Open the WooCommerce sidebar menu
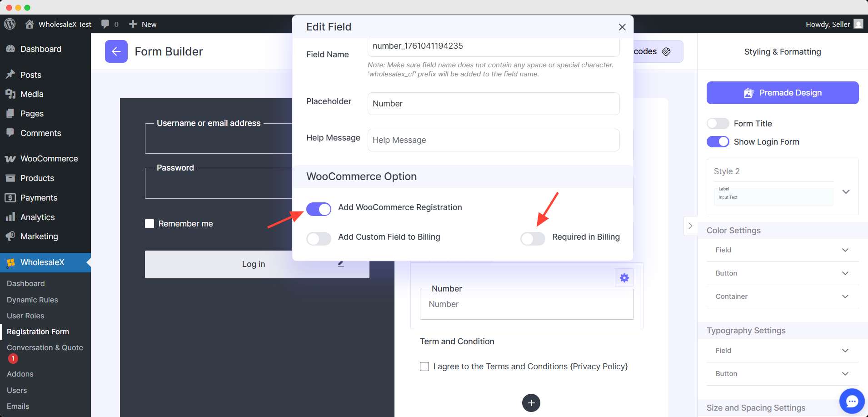 point(49,159)
